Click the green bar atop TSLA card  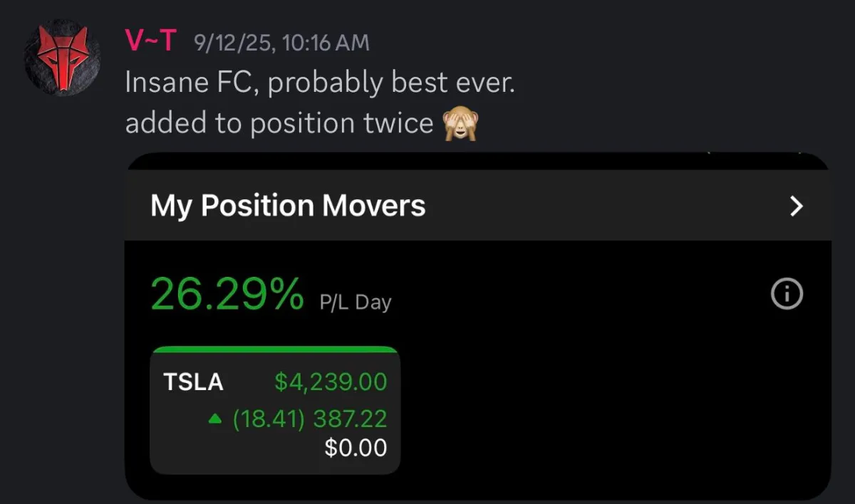(274, 350)
